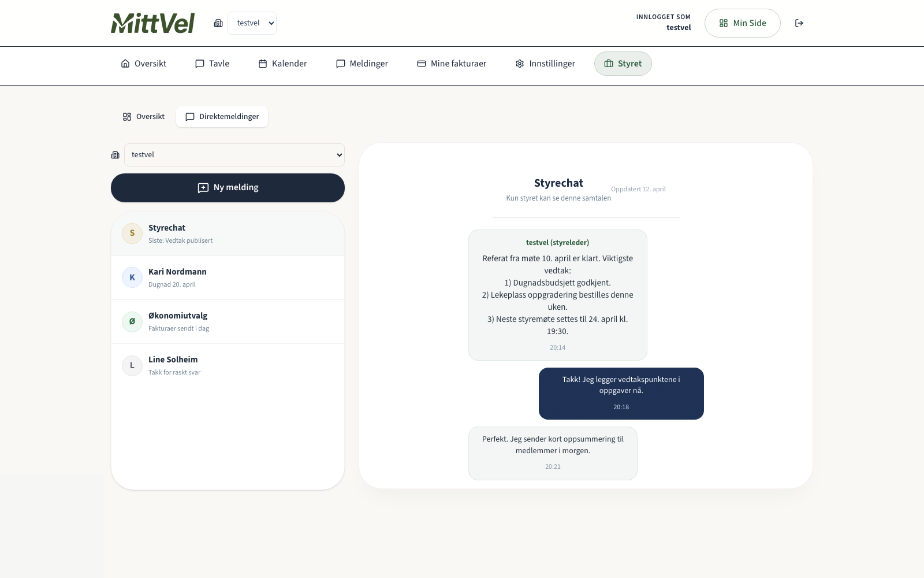Click the logout icon in header

(799, 23)
